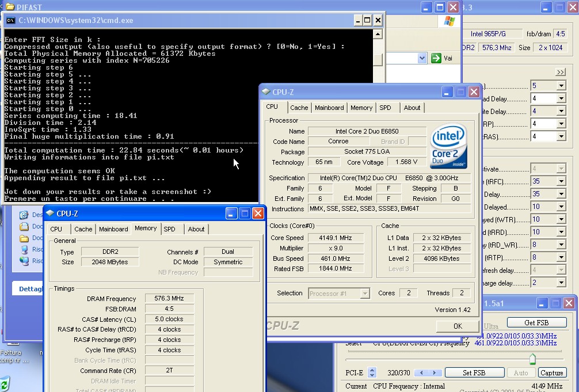This screenshot has width=579, height=392.
Task: Open Cache tab in CPU-Z memory window
Action: coord(83,229)
